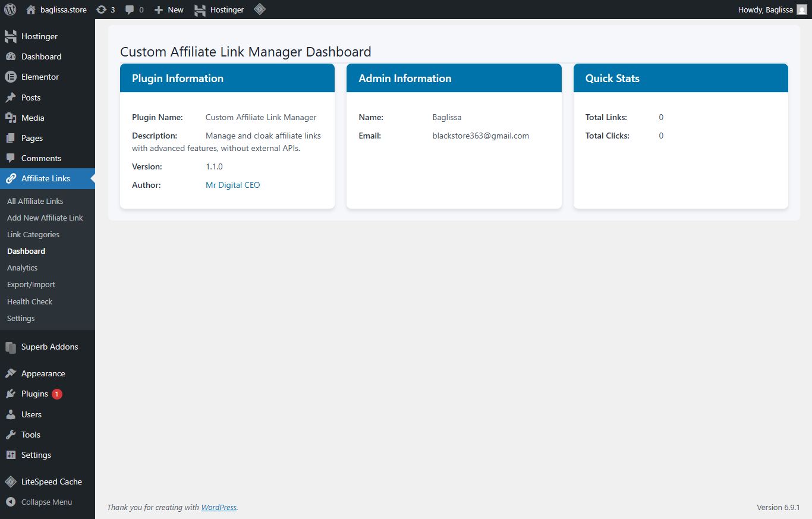
Task: Open the Elementor sidebar menu
Action: click(x=40, y=77)
